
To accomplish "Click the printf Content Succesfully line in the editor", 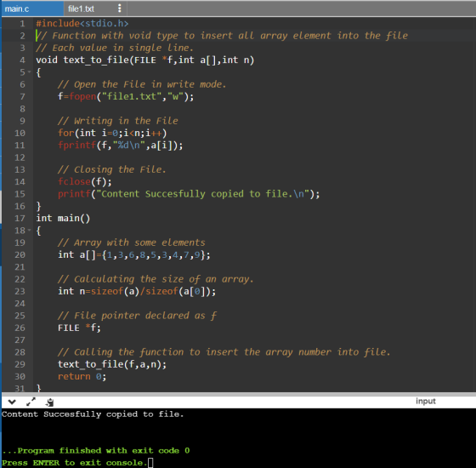I will click(x=189, y=194).
